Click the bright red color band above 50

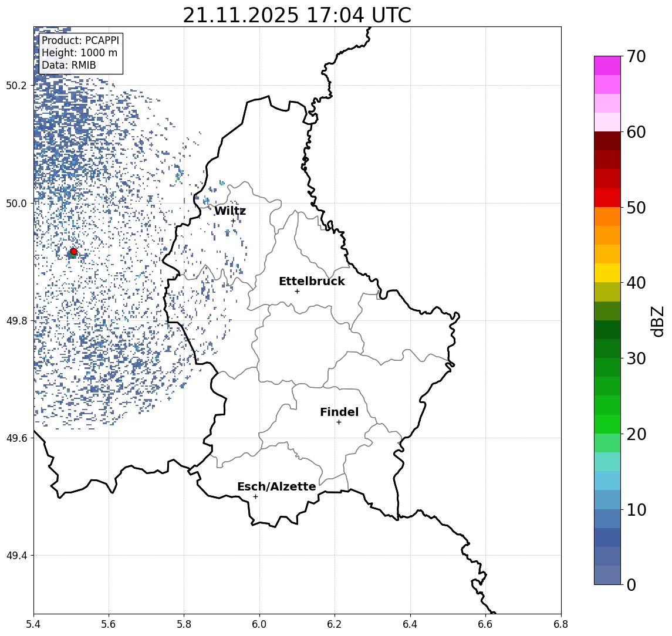(607, 198)
